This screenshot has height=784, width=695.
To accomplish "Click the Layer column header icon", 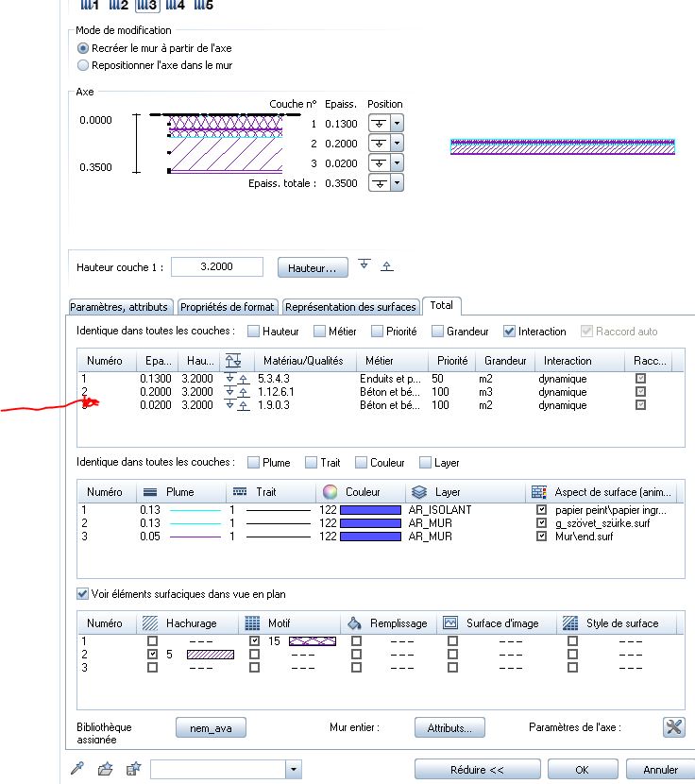I will point(419,492).
